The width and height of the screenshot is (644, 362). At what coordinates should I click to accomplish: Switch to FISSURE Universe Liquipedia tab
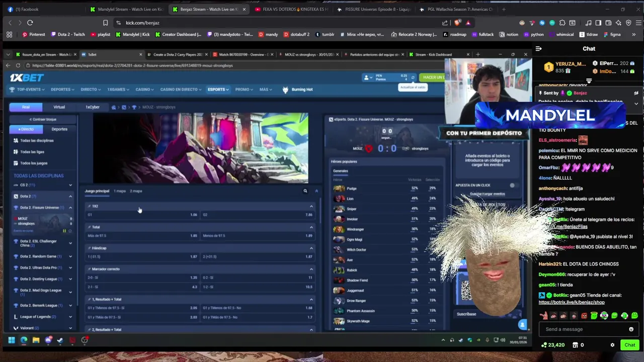coord(374,9)
